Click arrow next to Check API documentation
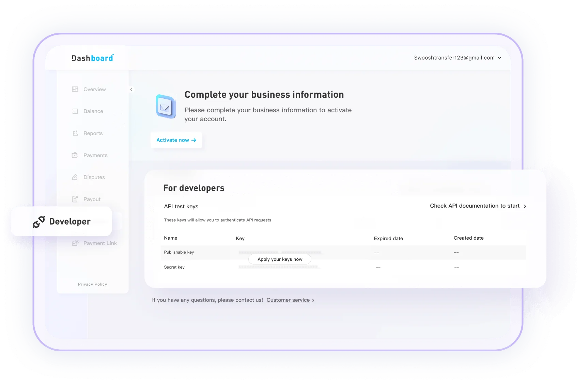588x384 pixels. [525, 206]
